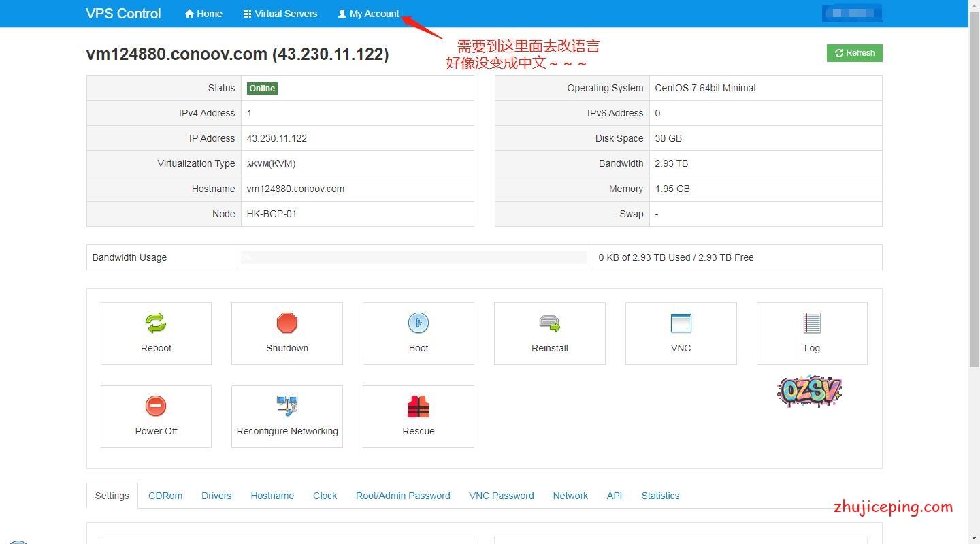Select the Reconfigure Networking icon

287,406
